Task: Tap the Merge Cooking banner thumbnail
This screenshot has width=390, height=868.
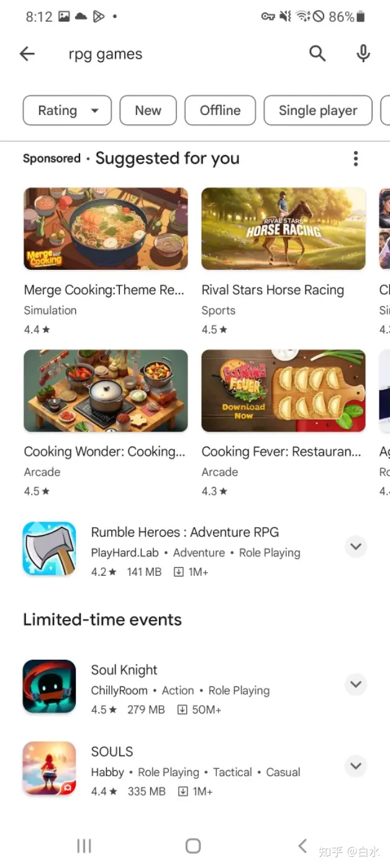Action: [106, 229]
